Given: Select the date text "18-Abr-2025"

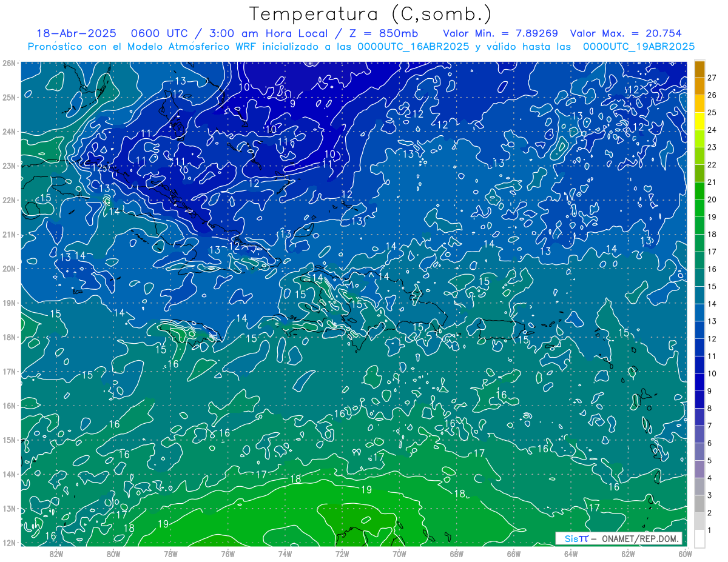Looking at the screenshot, I should click(76, 33).
